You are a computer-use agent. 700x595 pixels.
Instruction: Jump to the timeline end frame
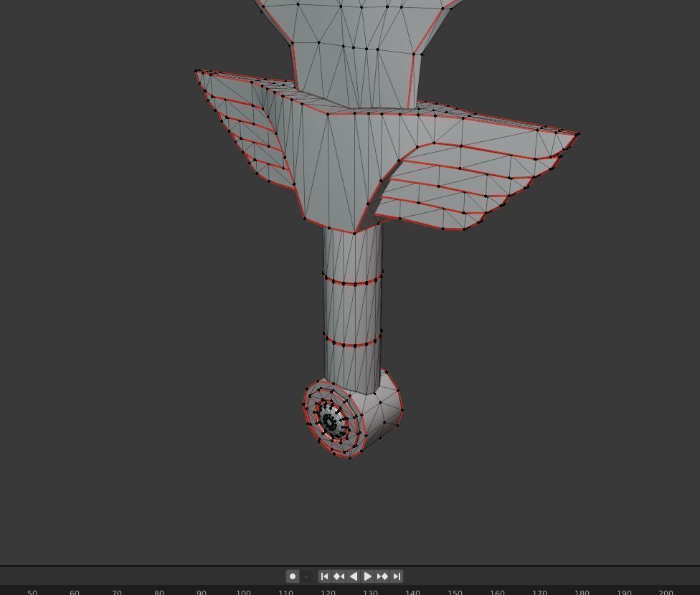[397, 576]
